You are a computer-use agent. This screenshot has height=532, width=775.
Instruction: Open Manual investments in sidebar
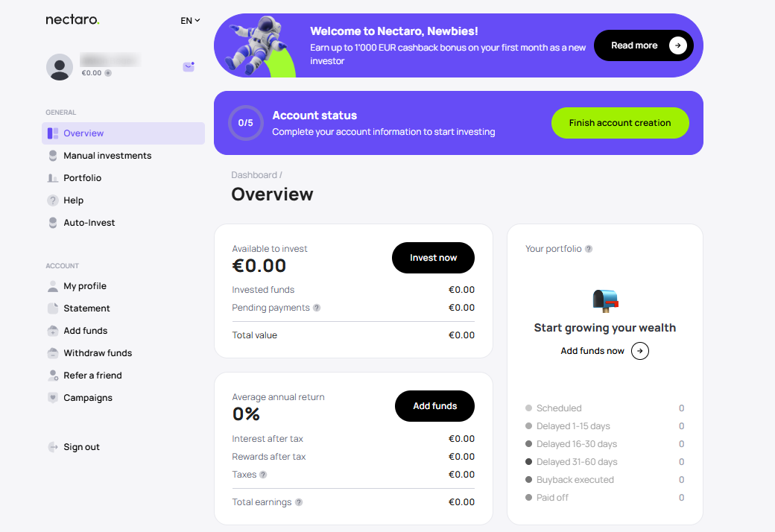107,156
